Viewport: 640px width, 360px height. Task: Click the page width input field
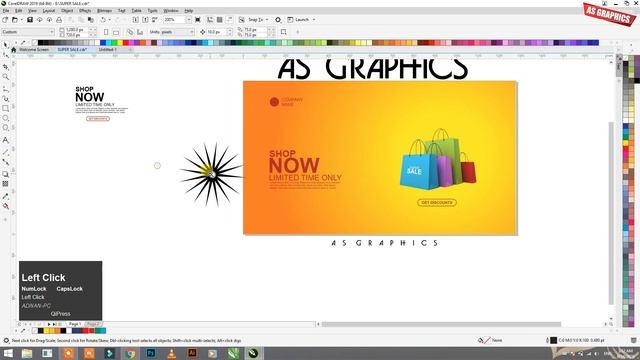[x=76, y=30]
